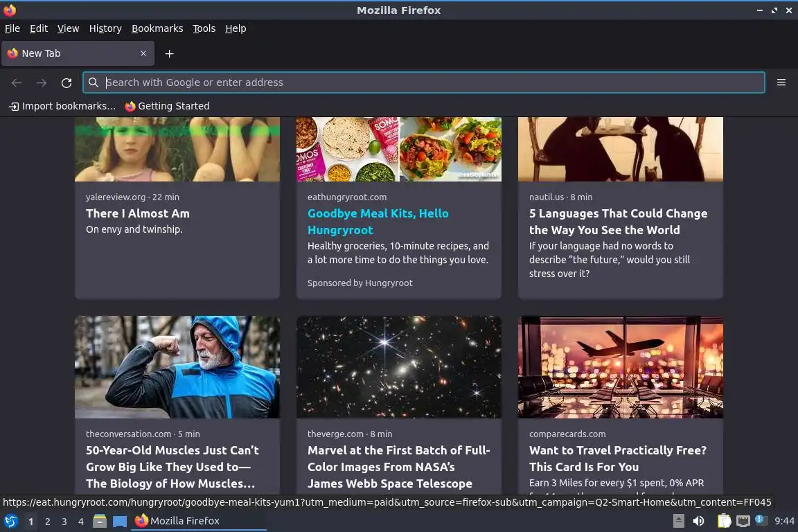The width and height of the screenshot is (798, 532).
Task: Open the Tools menu
Action: 204,28
